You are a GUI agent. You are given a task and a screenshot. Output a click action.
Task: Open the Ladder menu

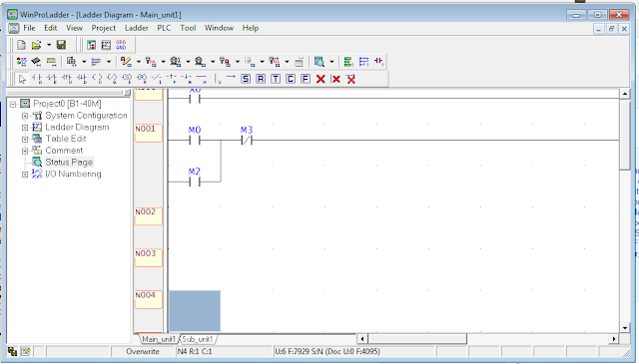point(136,28)
